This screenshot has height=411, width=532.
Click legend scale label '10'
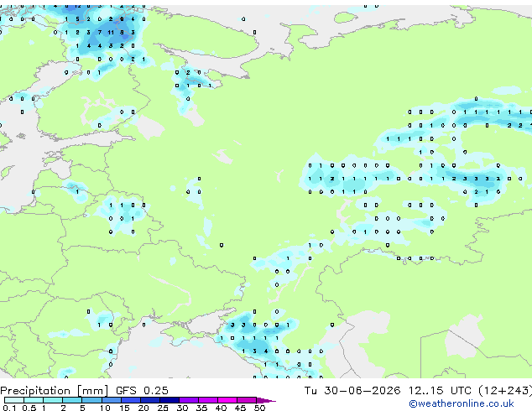[x=105, y=408]
